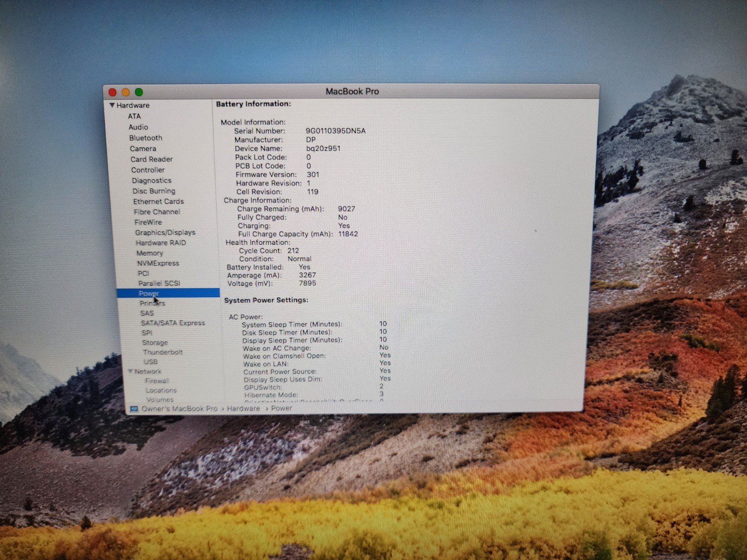Minimize the MacBook Pro window
747x560 pixels.
(x=126, y=92)
